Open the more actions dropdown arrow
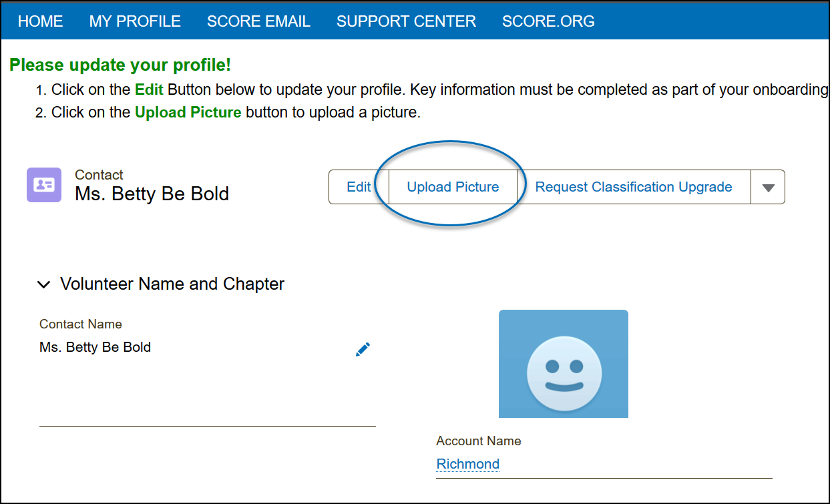830x504 pixels. [768, 188]
